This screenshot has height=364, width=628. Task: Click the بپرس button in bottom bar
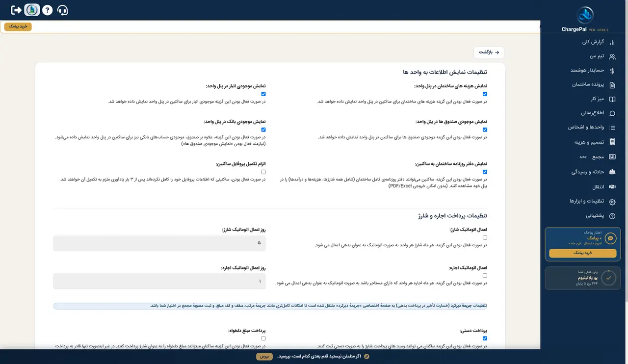[x=264, y=356]
